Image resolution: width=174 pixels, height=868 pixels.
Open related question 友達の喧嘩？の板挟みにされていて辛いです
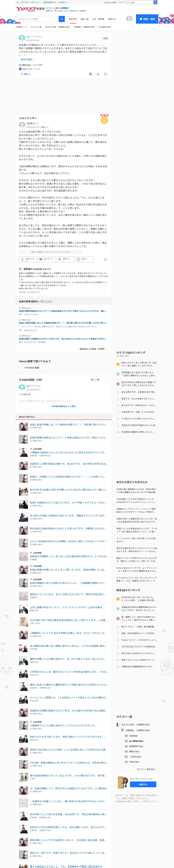[63, 339]
